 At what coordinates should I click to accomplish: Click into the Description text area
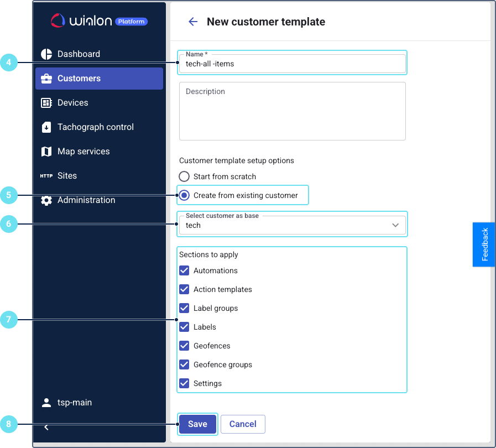tap(292, 112)
